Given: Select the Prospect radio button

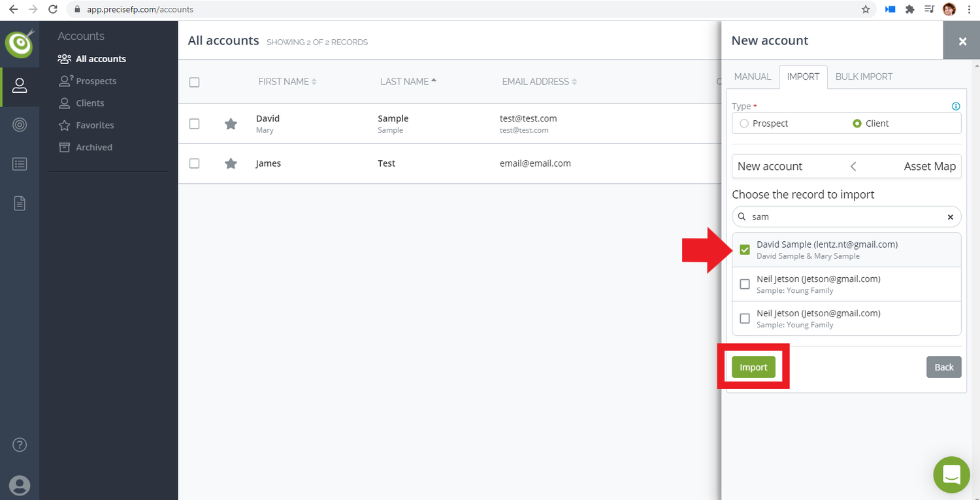Looking at the screenshot, I should (744, 123).
